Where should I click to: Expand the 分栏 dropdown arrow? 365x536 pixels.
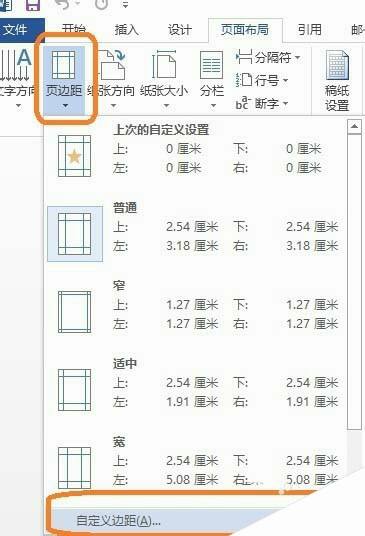click(x=213, y=106)
